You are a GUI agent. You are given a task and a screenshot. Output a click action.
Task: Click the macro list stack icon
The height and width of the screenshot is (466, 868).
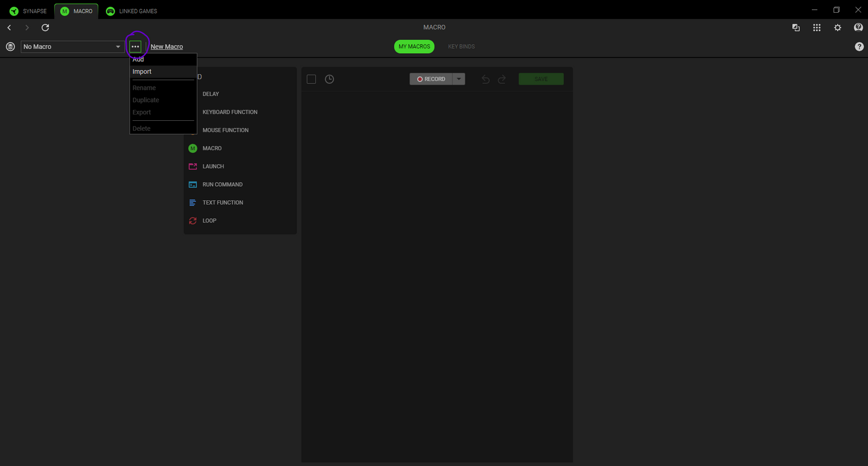tap(10, 47)
